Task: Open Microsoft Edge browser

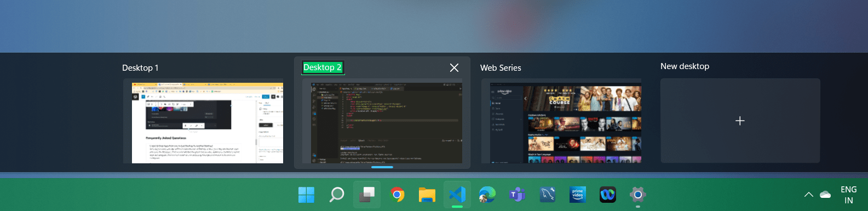Action: click(x=487, y=195)
